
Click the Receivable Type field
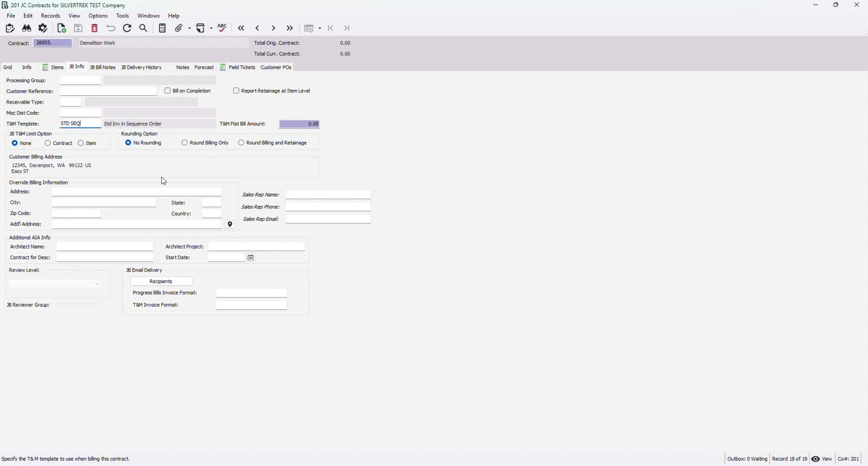pyautogui.click(x=70, y=102)
